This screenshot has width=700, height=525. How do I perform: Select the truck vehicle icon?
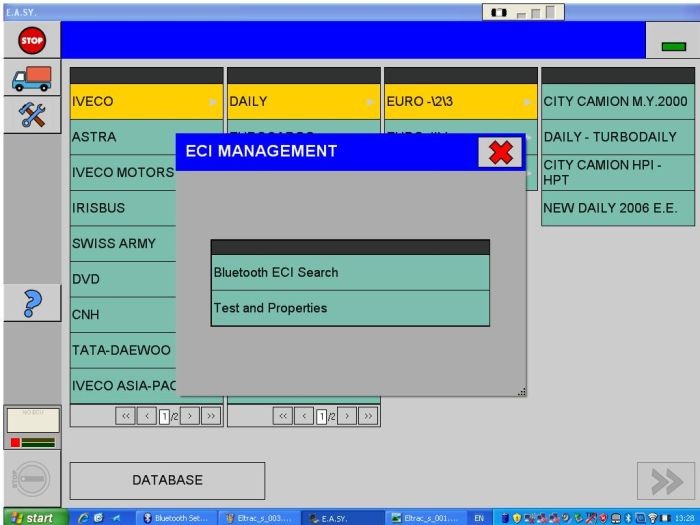click(x=32, y=78)
